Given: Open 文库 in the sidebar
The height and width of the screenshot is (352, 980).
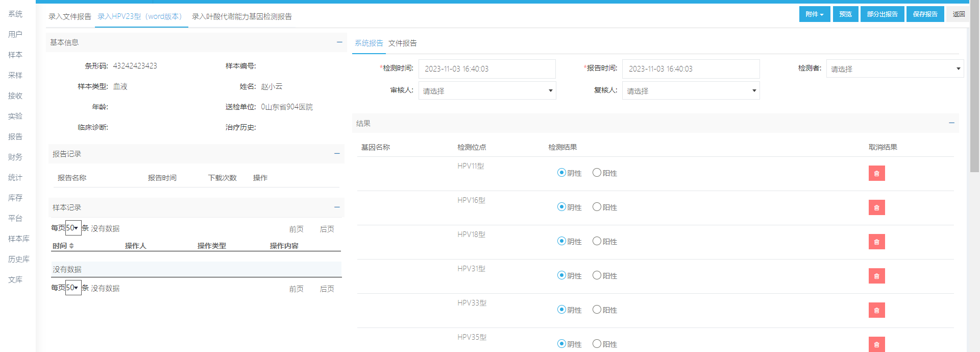Looking at the screenshot, I should (15, 279).
